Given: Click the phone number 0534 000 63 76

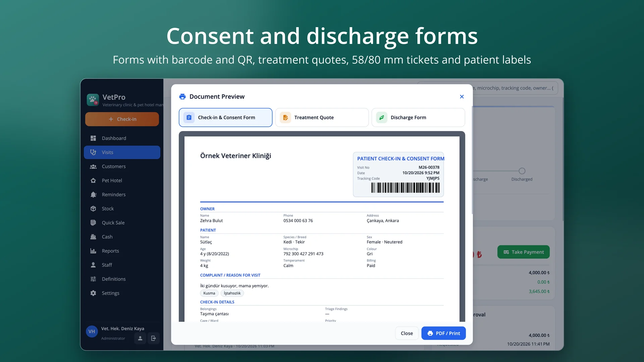Looking at the screenshot, I should coord(298,221).
